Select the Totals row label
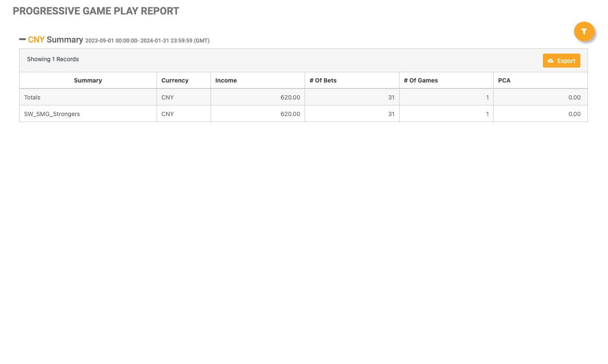This screenshot has width=608, height=364. [x=32, y=97]
